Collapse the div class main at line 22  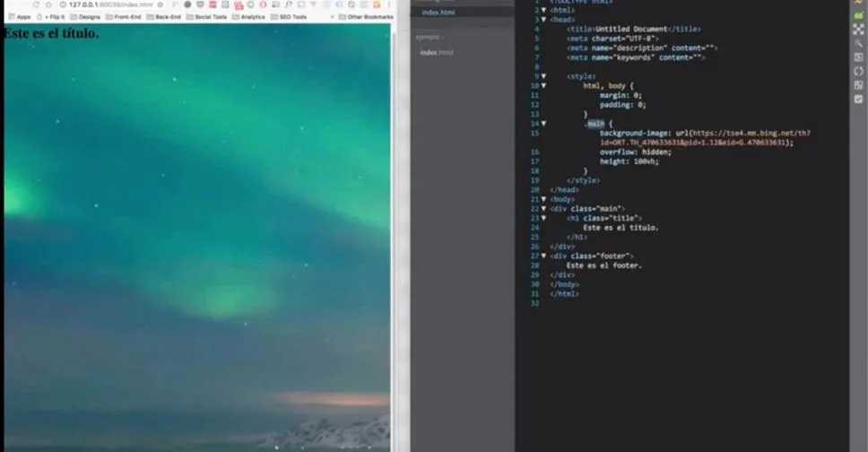tap(543, 208)
